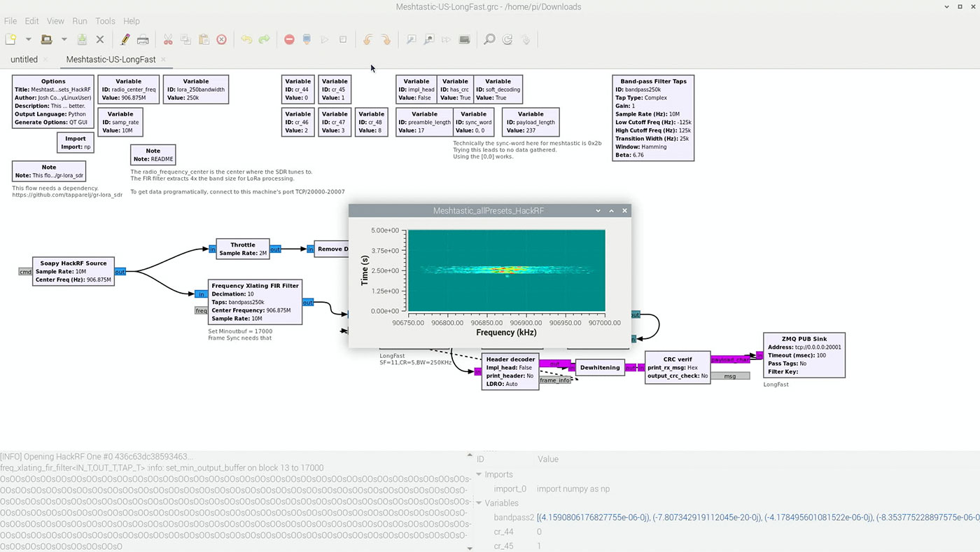Click the waterfall signal in the spectrogram plot
This screenshot has width=980, height=552.
(x=506, y=270)
